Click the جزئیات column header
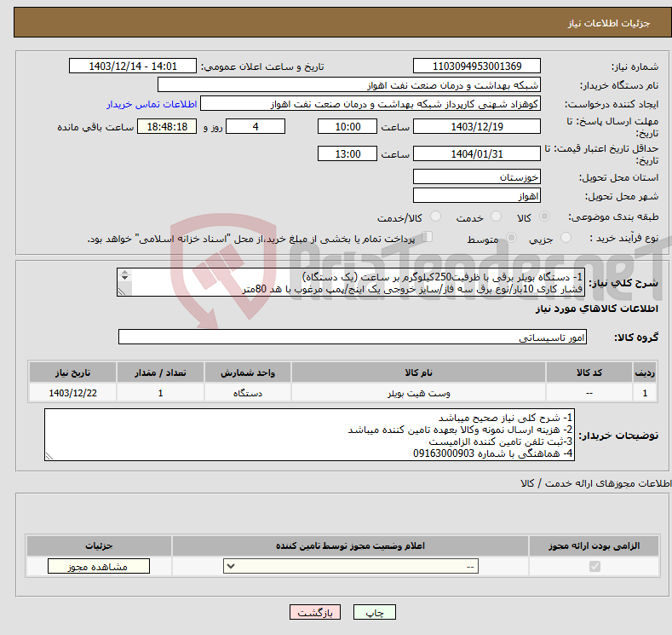This screenshot has height=635, width=672. point(99,546)
